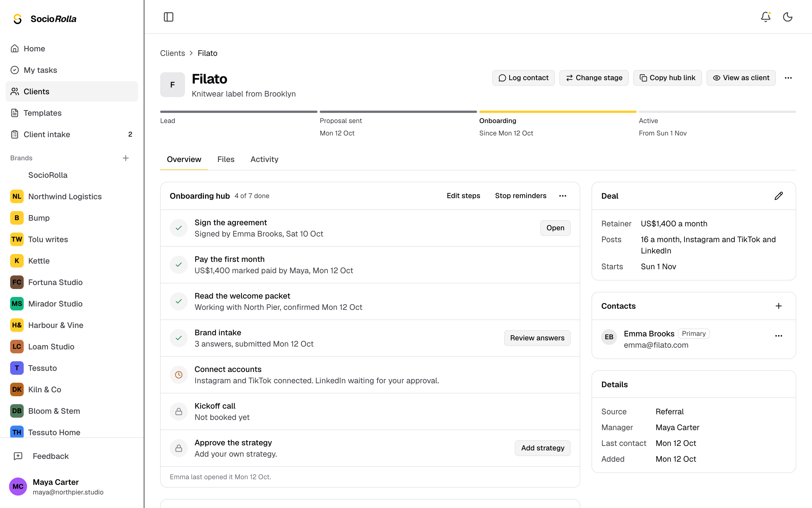812x508 pixels.
Task: Click the Onboarding stage progress bar
Action: 558,111
